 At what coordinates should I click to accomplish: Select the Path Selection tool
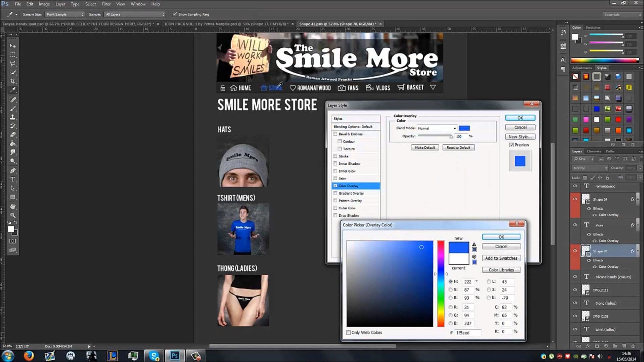(12, 188)
